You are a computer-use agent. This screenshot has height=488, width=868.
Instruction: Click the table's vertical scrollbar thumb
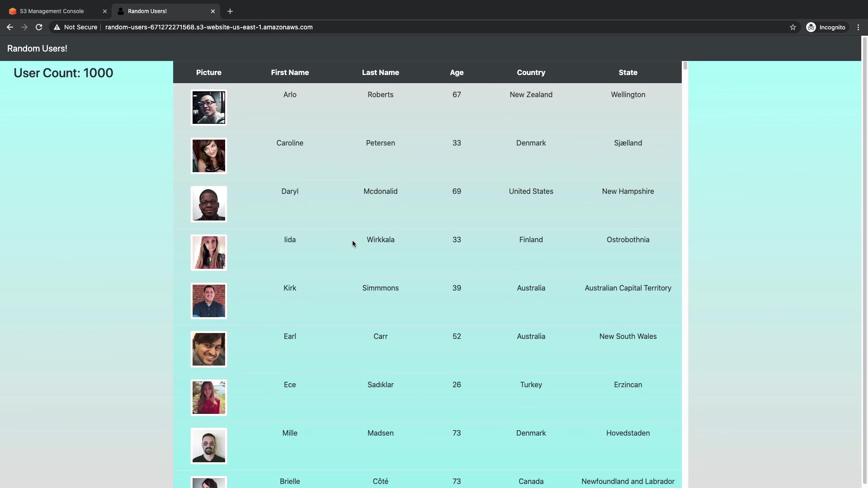[x=685, y=66]
